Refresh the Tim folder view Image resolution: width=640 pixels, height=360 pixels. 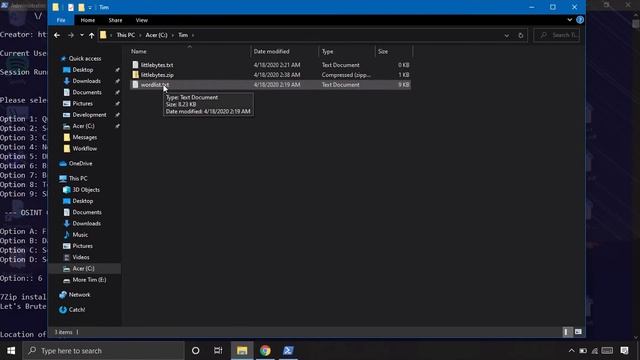pos(520,36)
